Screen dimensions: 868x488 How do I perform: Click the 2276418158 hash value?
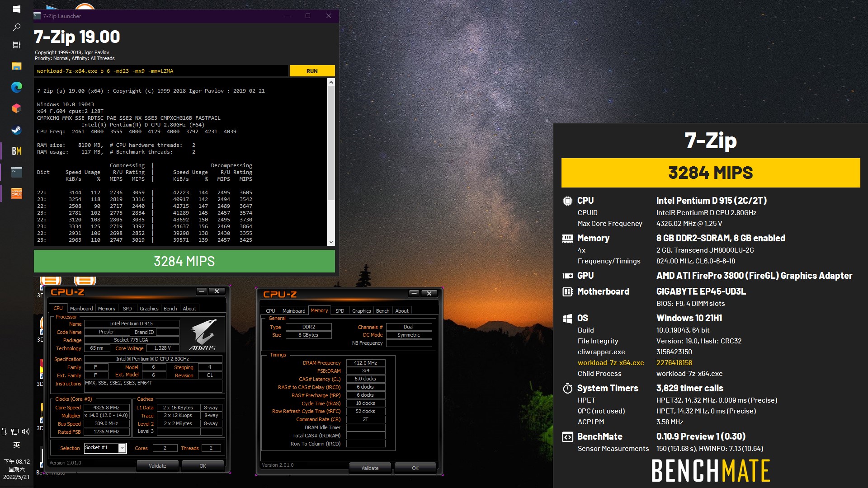pos(674,363)
